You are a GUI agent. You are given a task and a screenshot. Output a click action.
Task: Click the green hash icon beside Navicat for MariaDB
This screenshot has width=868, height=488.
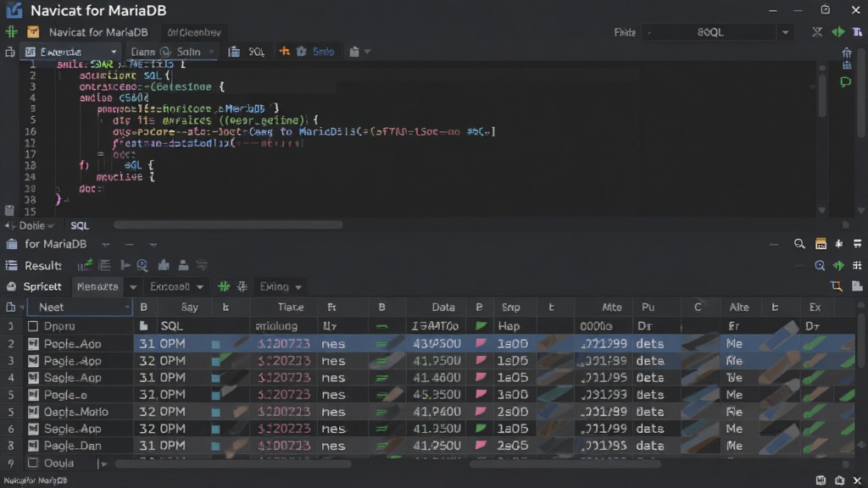[x=11, y=32]
